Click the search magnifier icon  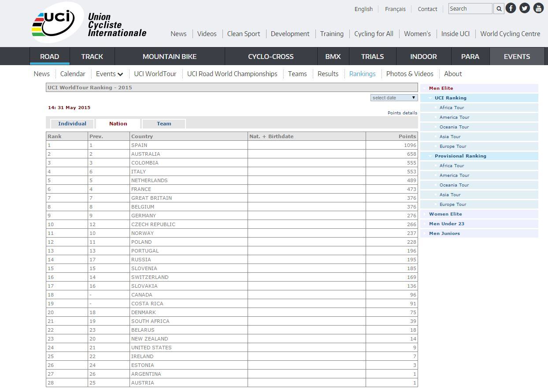499,9
